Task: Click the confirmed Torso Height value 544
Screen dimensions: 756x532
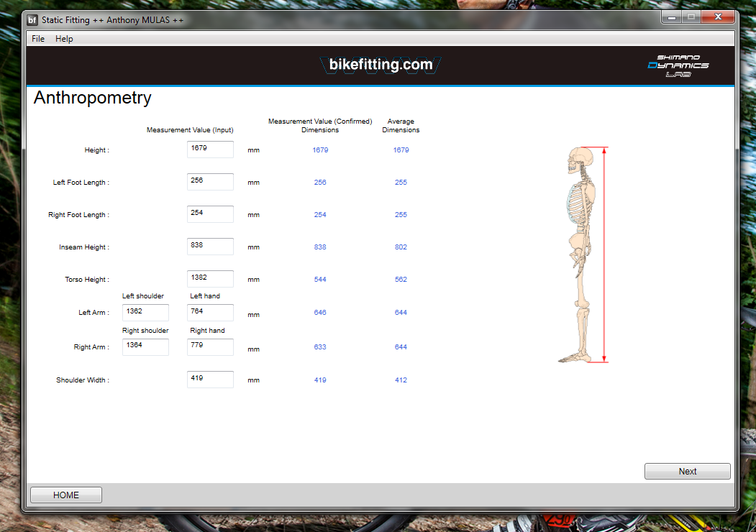Action: pos(320,279)
